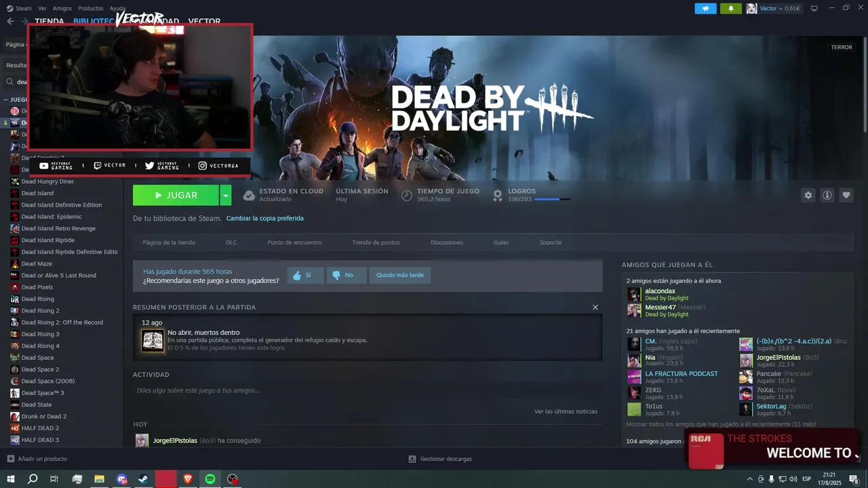Click the Dead Space game icon in list
868x488 pixels.
tap(15, 357)
